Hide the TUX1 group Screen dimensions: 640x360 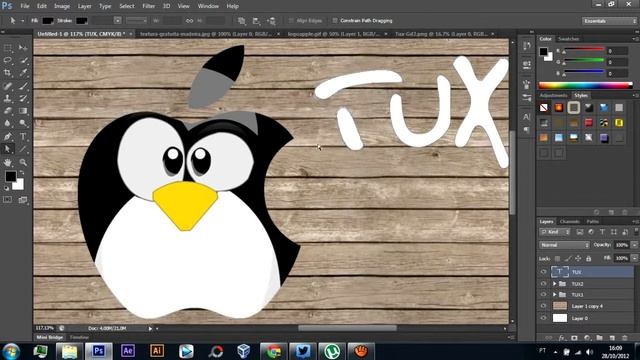point(543,295)
